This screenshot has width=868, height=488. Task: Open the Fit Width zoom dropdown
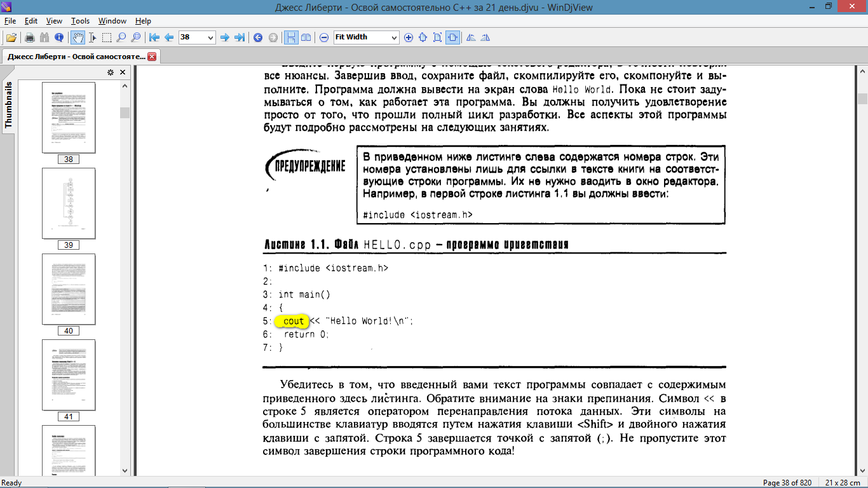click(394, 37)
